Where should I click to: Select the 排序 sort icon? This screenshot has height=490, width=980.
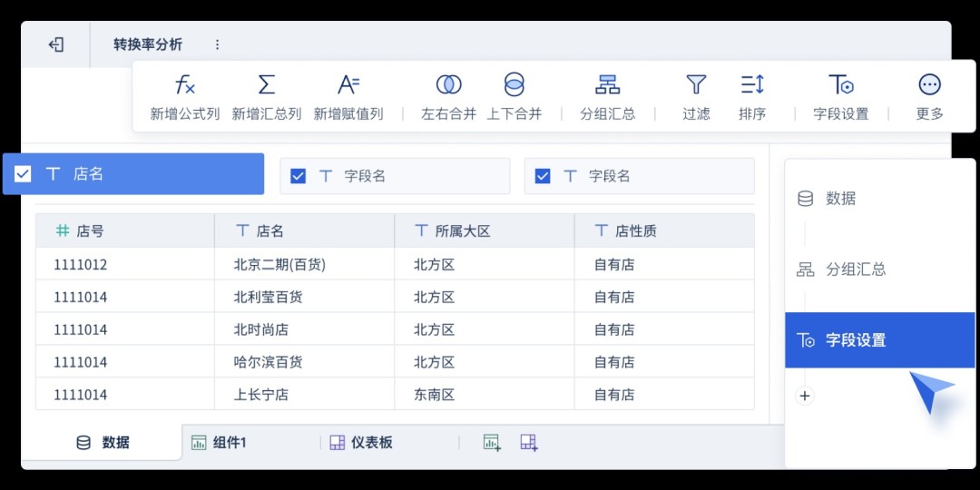(x=752, y=85)
